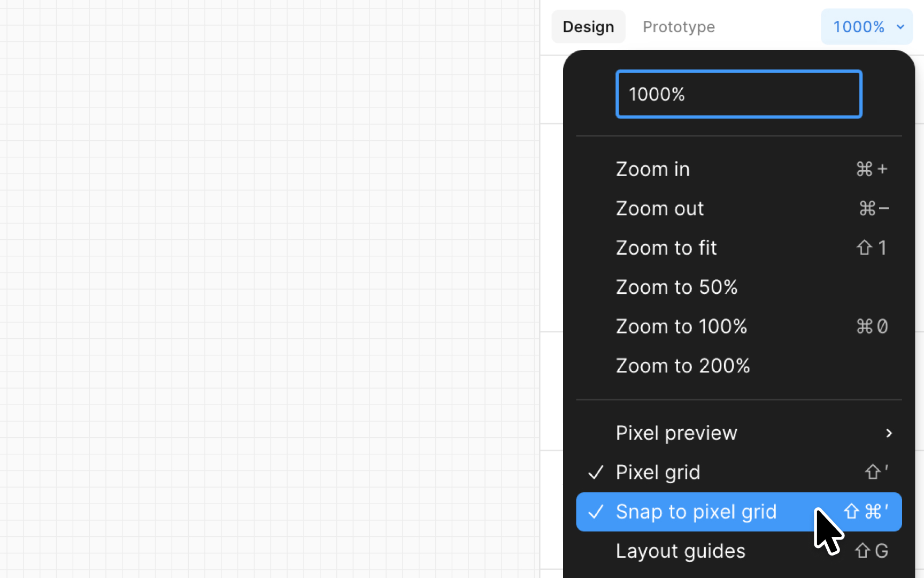Click the zoom dropdown chevron arrow

pyautogui.click(x=900, y=27)
